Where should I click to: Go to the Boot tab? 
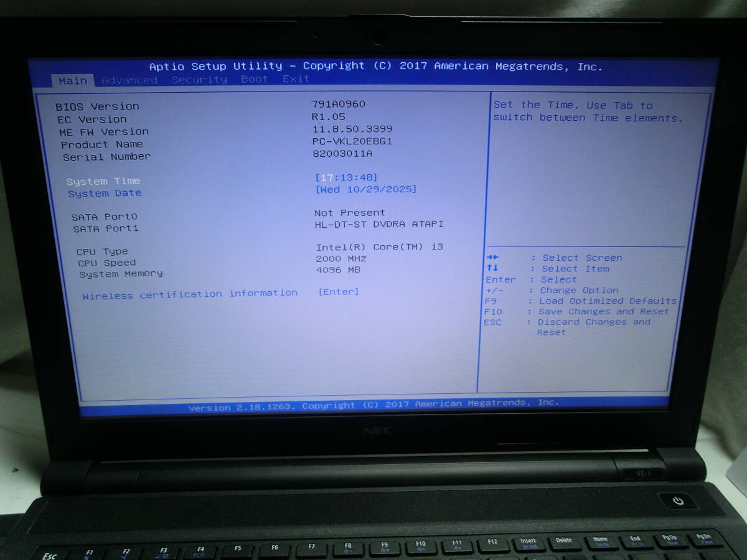[255, 79]
